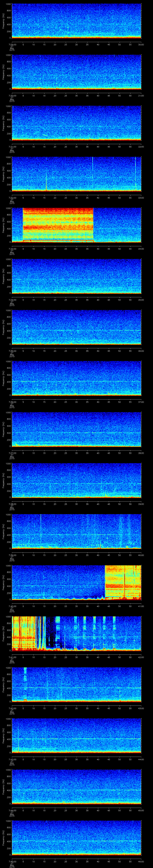
Task: Click the 46:00 end time label
Action: coord(141,861)
